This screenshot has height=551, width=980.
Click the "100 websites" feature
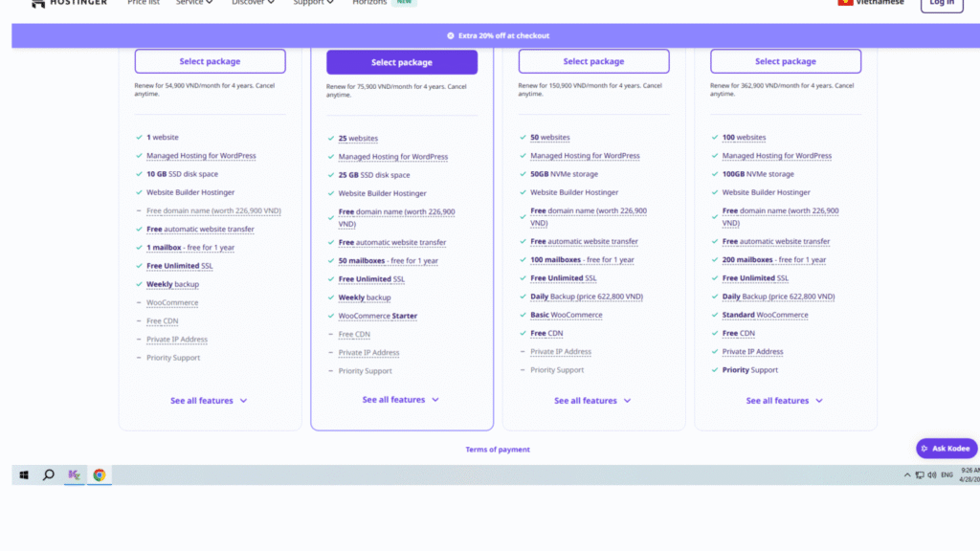(x=744, y=138)
